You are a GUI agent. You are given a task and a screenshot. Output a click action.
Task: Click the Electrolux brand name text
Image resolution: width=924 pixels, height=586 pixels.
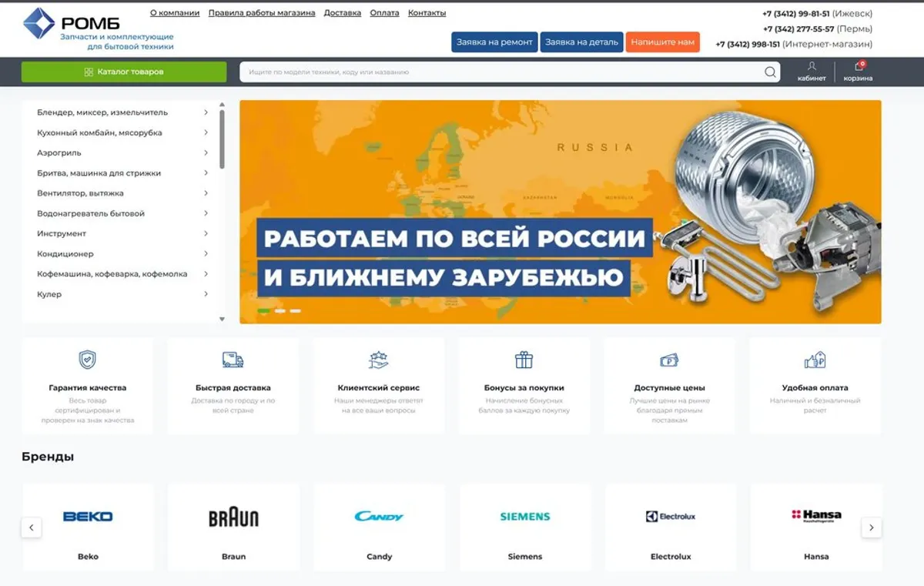[671, 556]
